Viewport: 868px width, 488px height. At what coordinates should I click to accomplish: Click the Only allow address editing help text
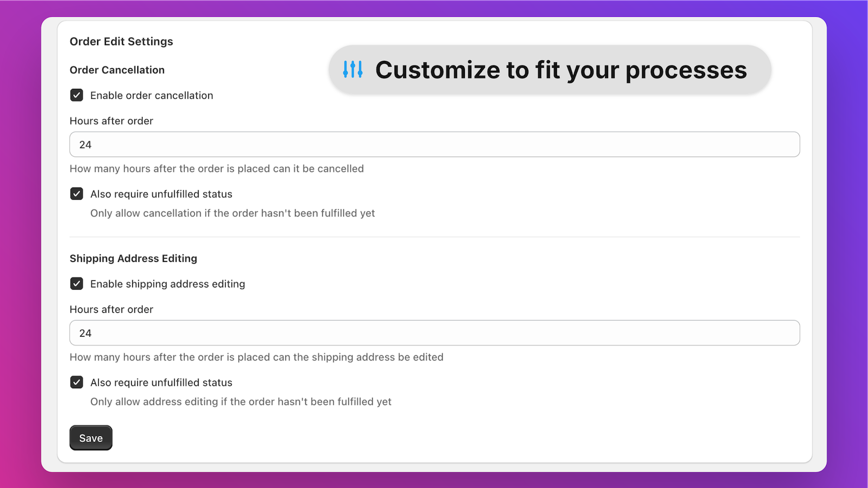tap(240, 402)
